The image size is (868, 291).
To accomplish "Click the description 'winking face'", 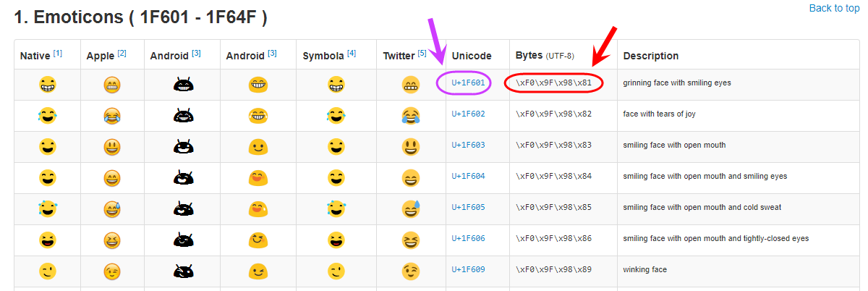I will click(645, 270).
